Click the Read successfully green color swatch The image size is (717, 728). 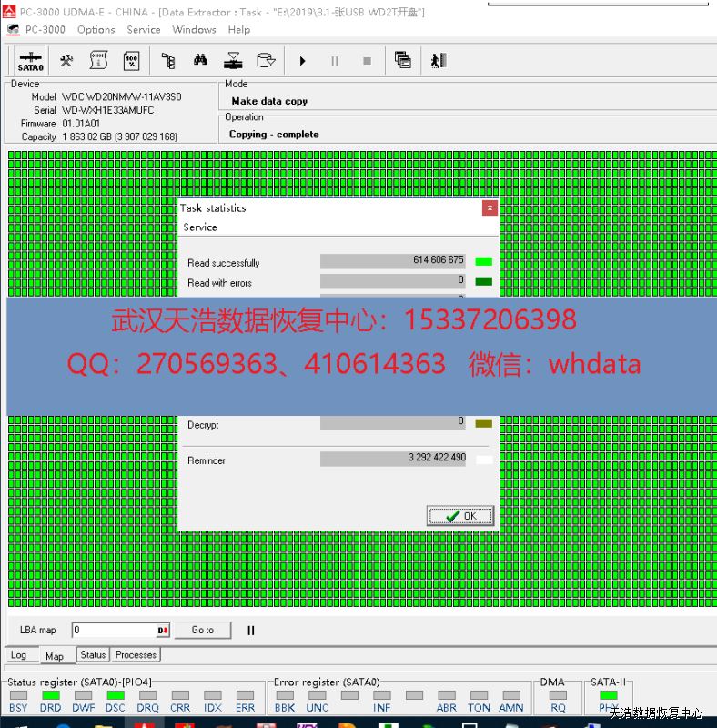(483, 261)
